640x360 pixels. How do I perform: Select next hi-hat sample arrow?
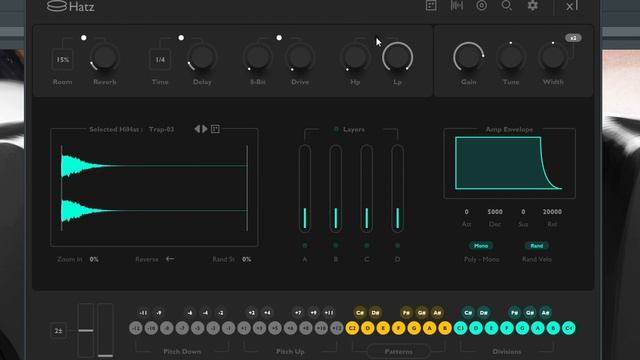205,129
